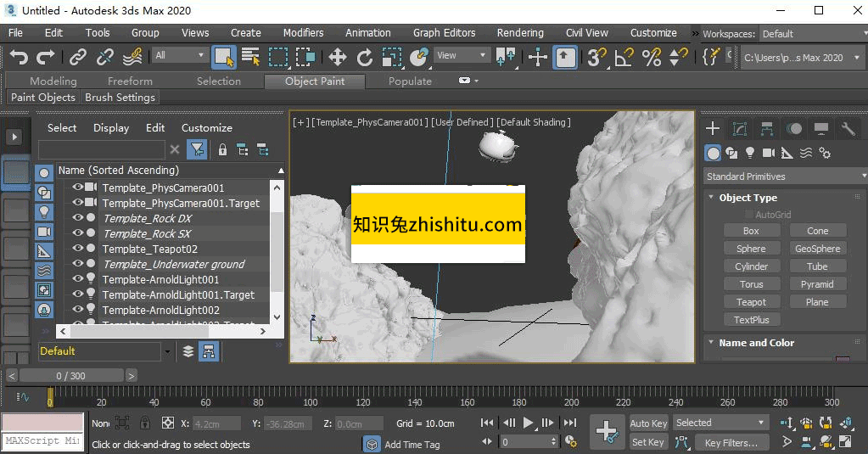This screenshot has height=454, width=868.
Task: Open the Rendering menu
Action: coord(520,32)
